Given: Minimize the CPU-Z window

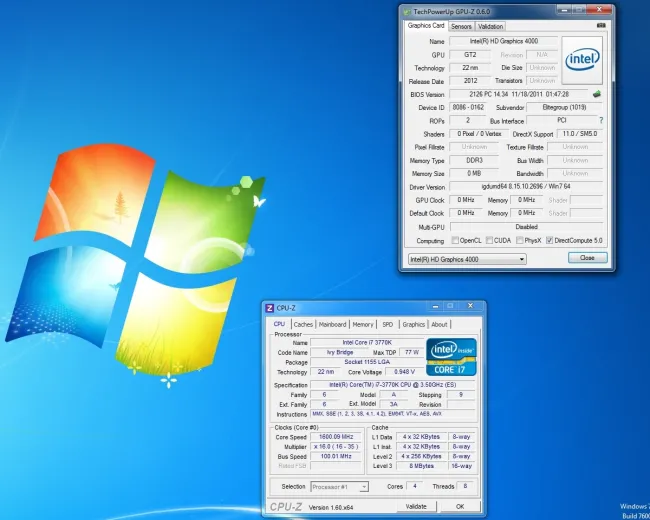Looking at the screenshot, I should tap(435, 306).
